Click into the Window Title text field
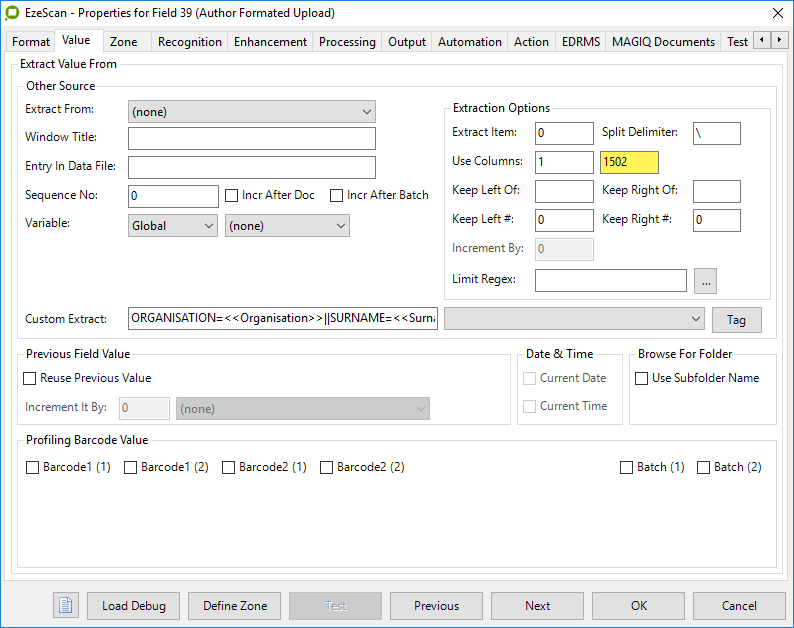This screenshot has width=794, height=628. tap(252, 138)
